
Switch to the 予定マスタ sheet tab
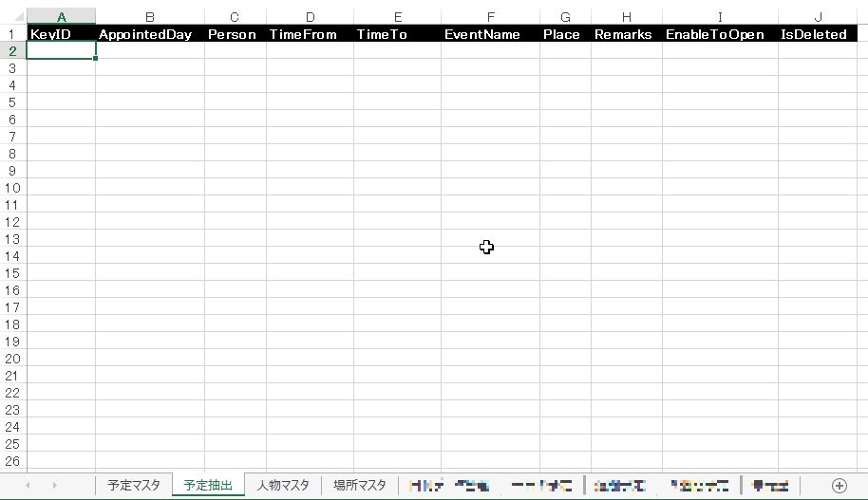(x=133, y=485)
